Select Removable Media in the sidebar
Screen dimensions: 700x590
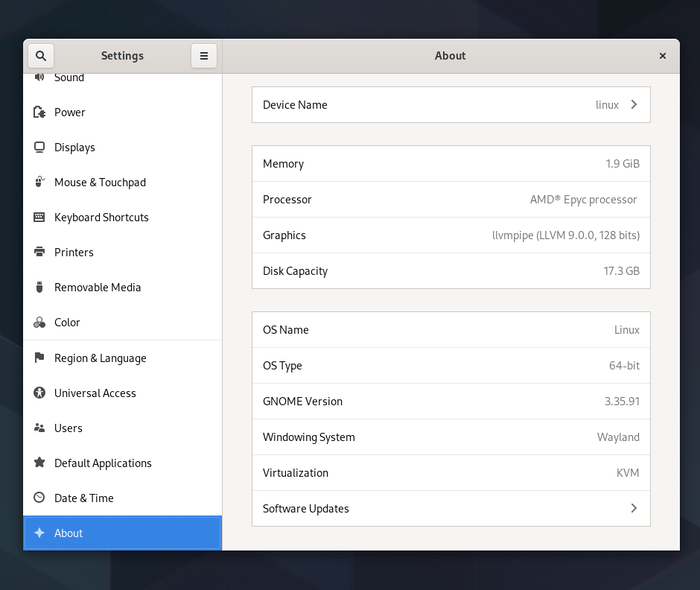point(122,287)
